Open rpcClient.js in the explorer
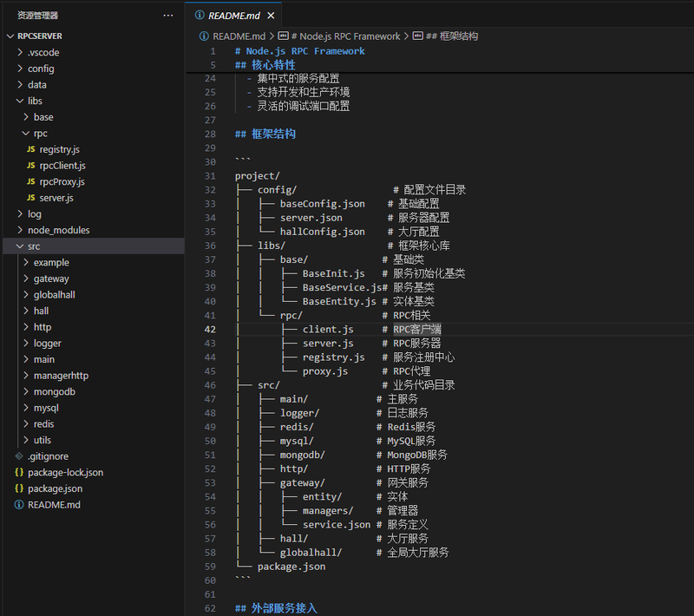Viewport: 694px width, 616px height. point(62,166)
